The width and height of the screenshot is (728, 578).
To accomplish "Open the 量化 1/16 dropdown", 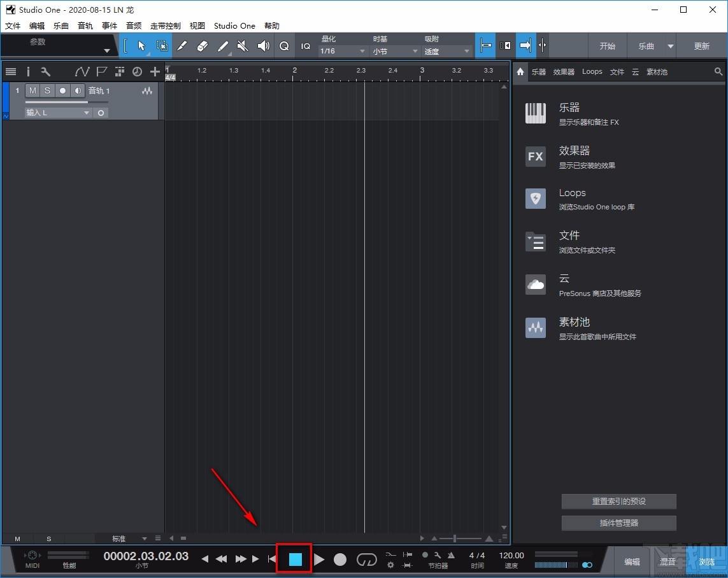I will [x=342, y=51].
